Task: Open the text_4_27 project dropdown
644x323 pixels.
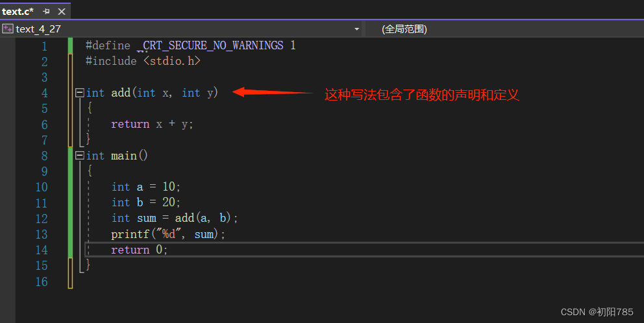Action: click(x=356, y=29)
